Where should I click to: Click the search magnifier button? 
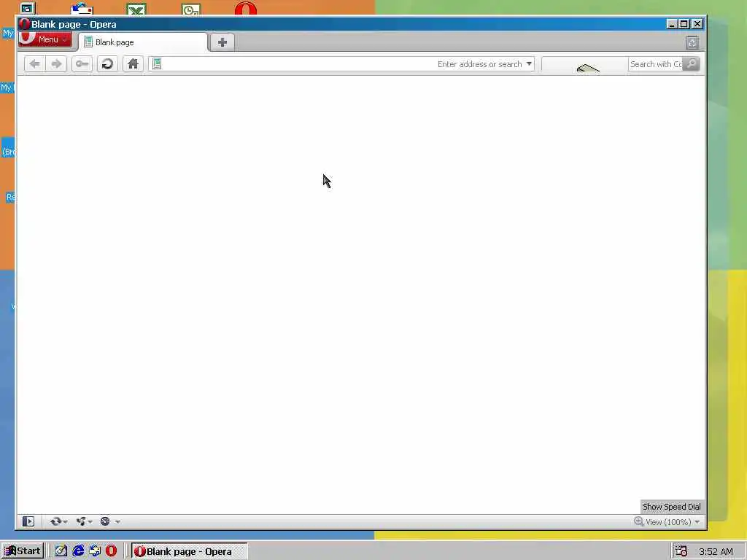click(x=692, y=64)
